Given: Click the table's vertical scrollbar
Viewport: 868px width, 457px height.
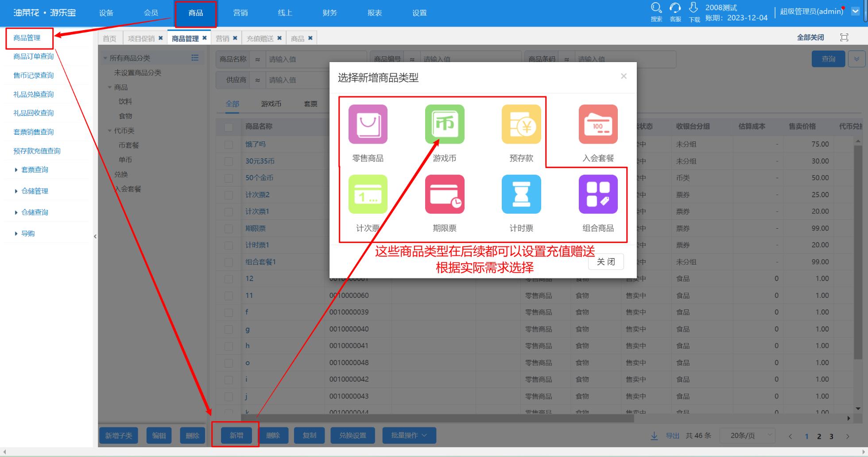Looking at the screenshot, I should [858, 252].
